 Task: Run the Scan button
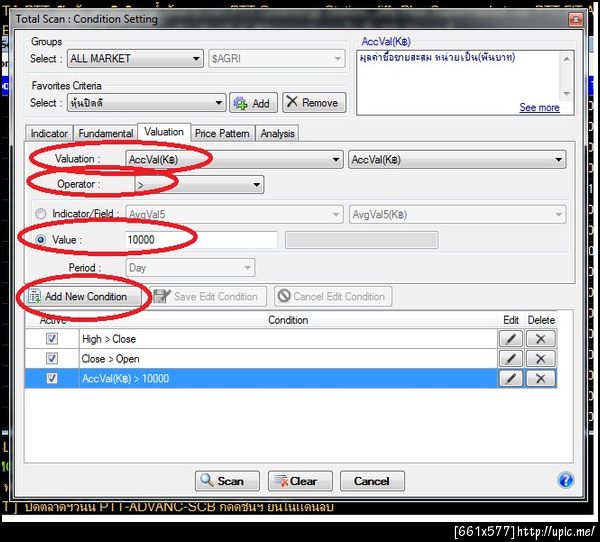(x=227, y=481)
